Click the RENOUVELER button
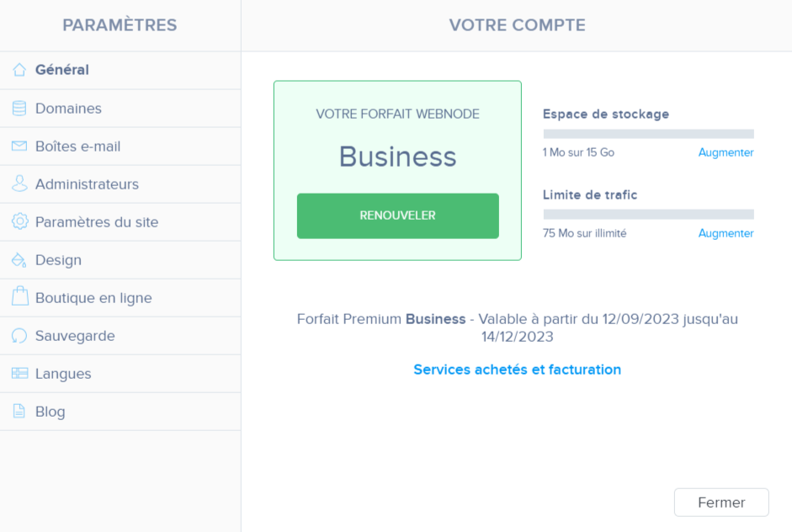This screenshot has height=532, width=792. (397, 215)
